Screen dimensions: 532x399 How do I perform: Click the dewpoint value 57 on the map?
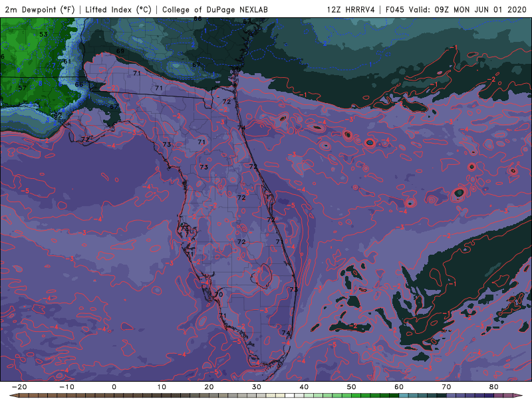23,88
